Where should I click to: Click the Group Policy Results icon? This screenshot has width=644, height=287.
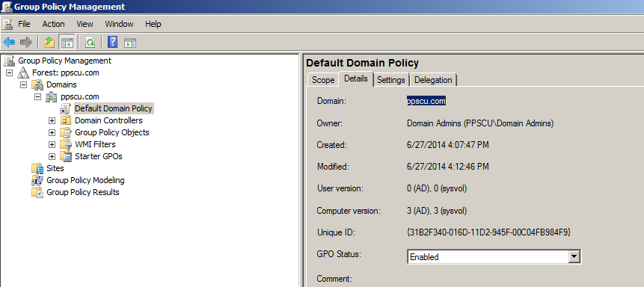click(x=38, y=192)
